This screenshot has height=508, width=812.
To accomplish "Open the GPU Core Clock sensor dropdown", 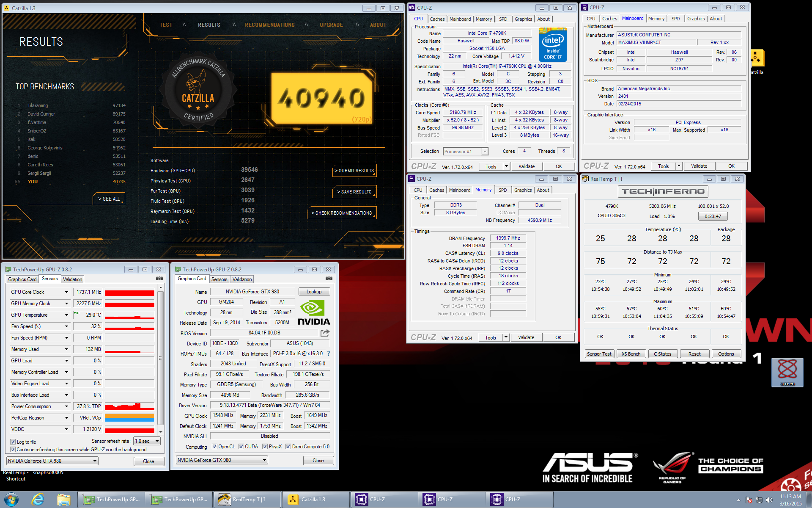I will 66,292.
